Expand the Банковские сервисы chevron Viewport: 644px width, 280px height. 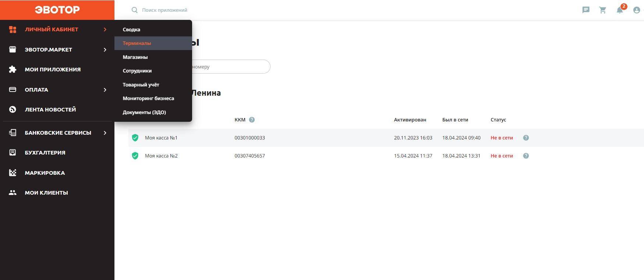105,133
